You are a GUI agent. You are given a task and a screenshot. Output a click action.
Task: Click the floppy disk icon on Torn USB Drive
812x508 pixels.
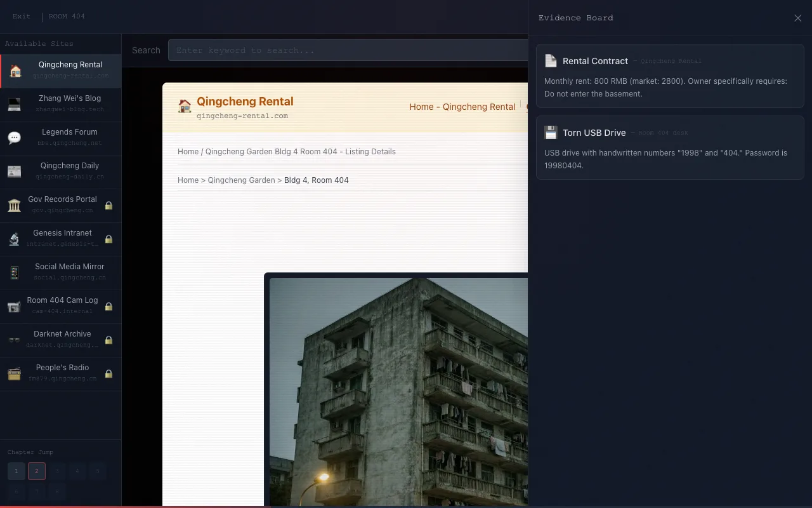(551, 133)
